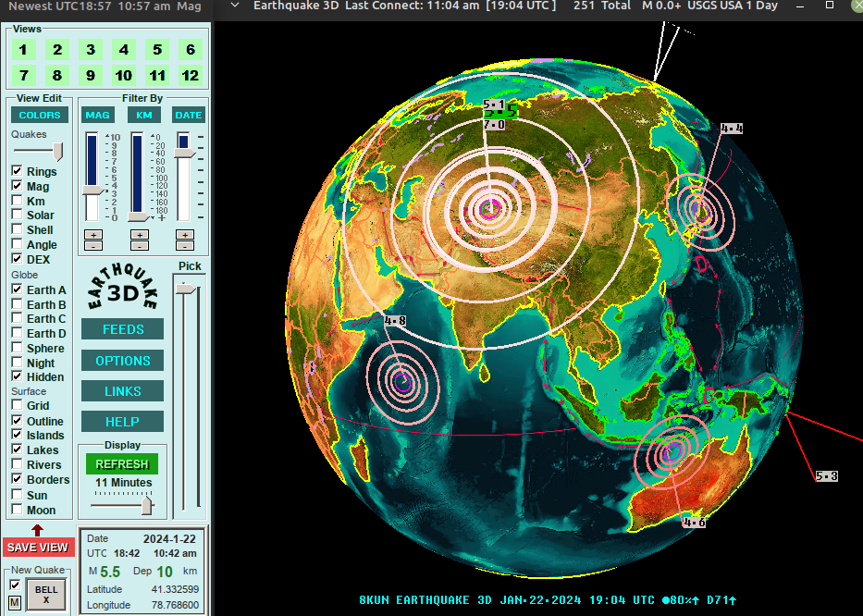Open the FEEDS menu

tap(122, 329)
